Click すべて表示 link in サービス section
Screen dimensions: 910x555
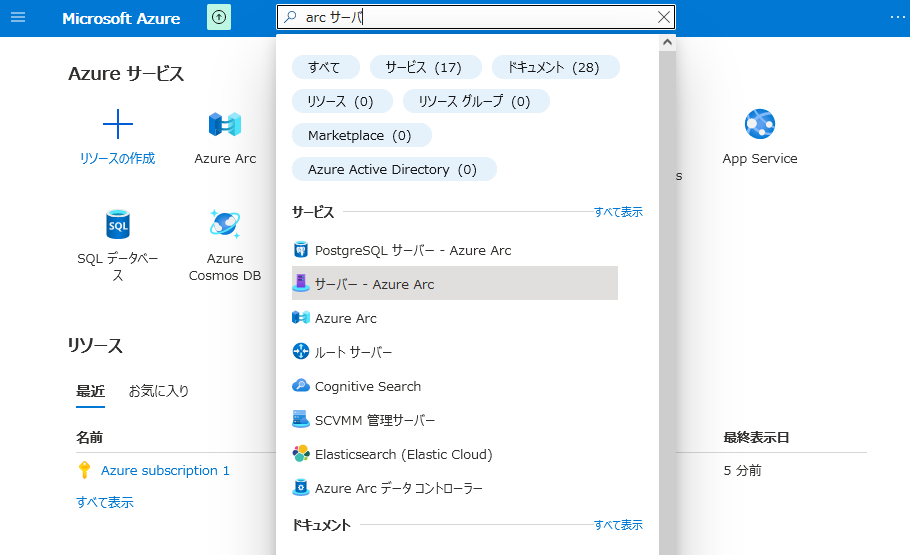[x=618, y=212]
